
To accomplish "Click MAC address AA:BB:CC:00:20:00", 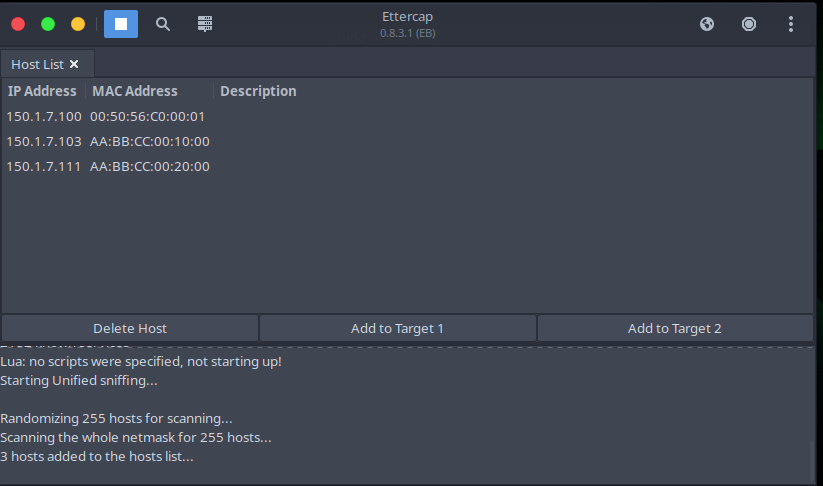I will coord(150,166).
